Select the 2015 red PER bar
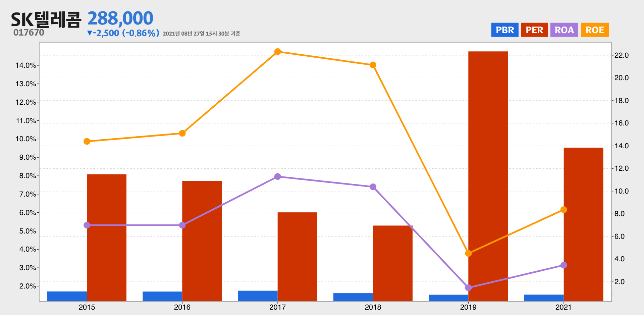 107,238
